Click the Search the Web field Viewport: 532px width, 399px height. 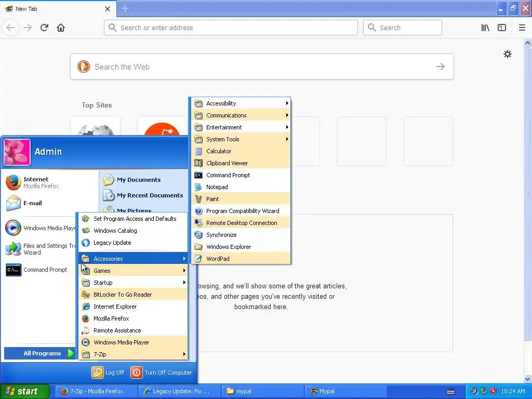coord(261,66)
